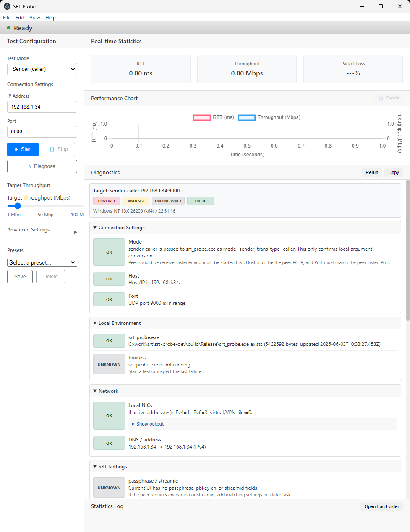
Task: Click the IP Address input field
Action: tap(42, 107)
